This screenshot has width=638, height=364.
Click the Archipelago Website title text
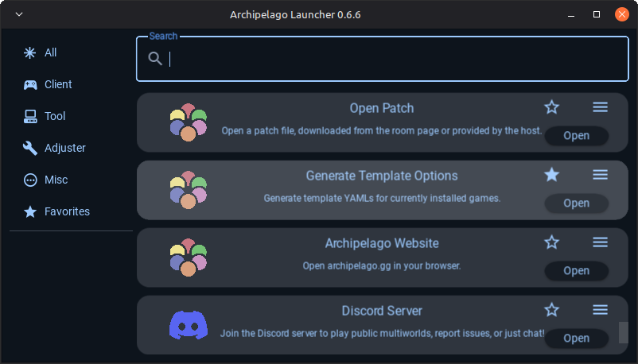tap(382, 243)
